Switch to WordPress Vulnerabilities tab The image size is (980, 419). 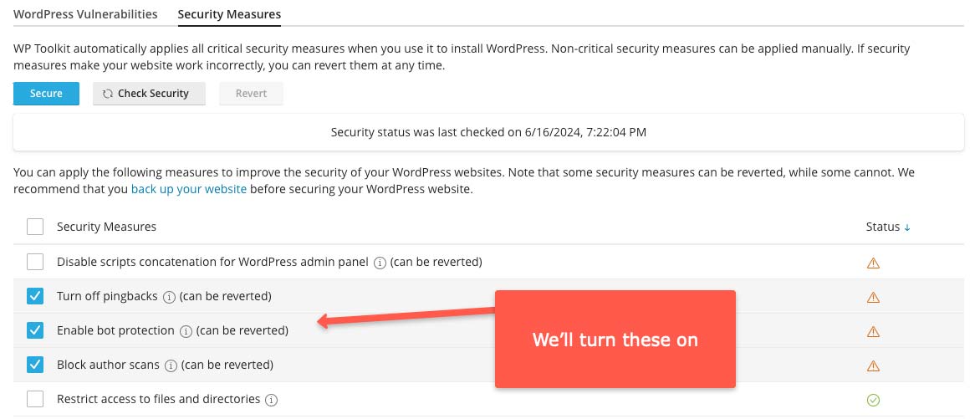pyautogui.click(x=85, y=14)
